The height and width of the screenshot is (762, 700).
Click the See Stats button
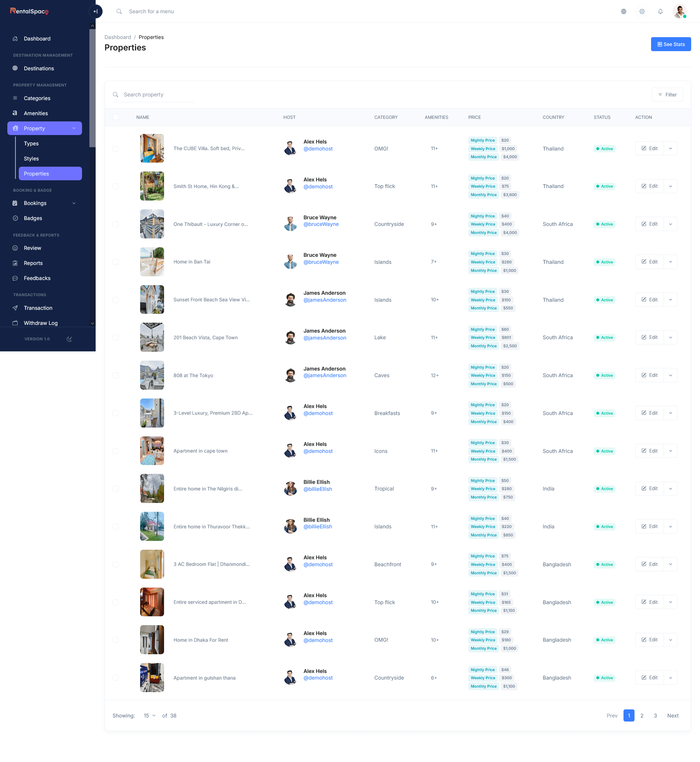[671, 44]
